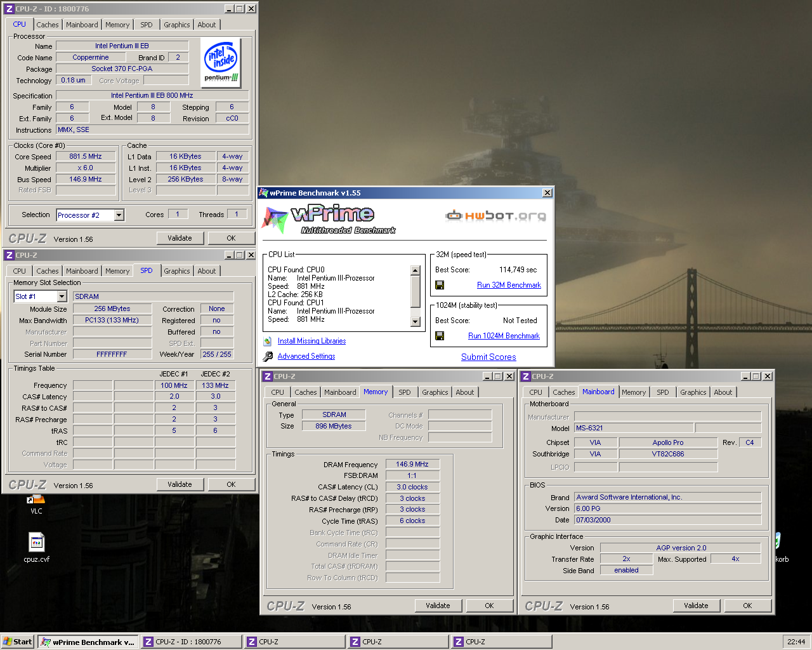The width and height of the screenshot is (812, 650).
Task: Open the Submit Scores link
Action: click(x=488, y=357)
